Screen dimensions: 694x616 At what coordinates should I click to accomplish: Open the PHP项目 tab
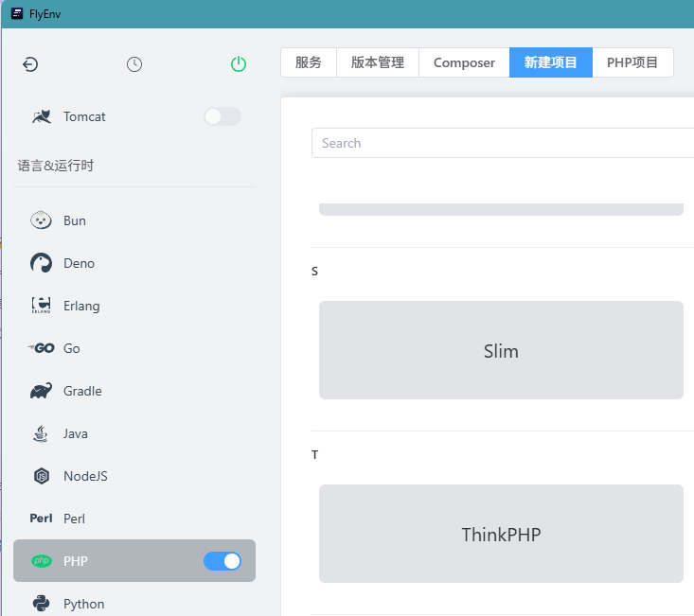[x=632, y=62]
